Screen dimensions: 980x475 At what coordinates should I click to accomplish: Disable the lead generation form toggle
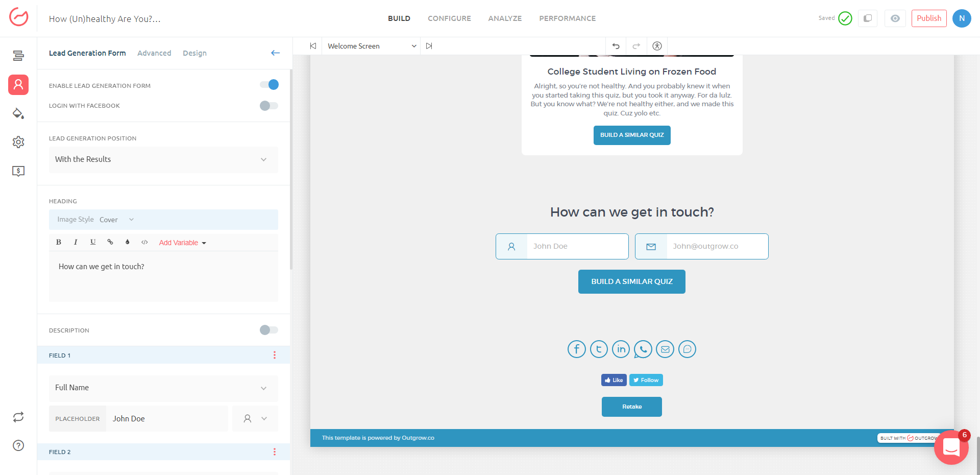[x=269, y=85]
